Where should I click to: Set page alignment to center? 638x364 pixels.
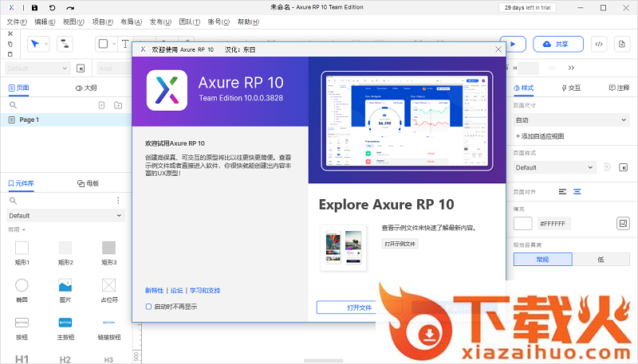pyautogui.click(x=577, y=192)
